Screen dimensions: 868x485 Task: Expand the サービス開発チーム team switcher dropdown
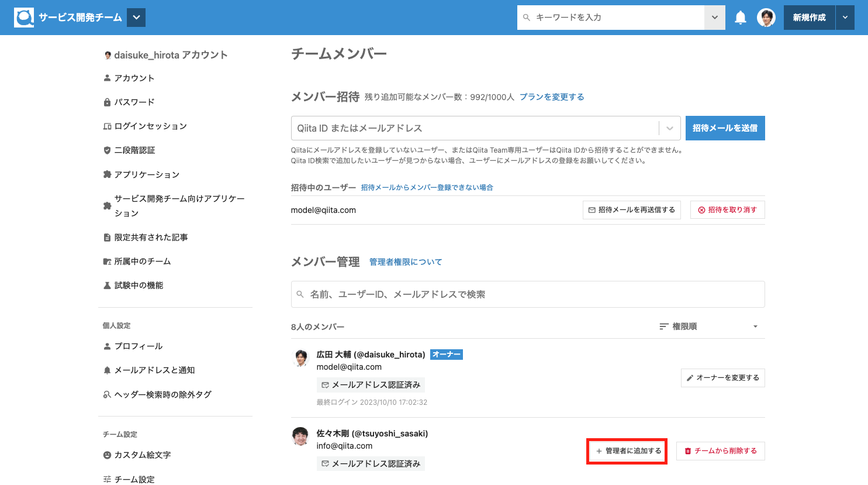pos(136,18)
